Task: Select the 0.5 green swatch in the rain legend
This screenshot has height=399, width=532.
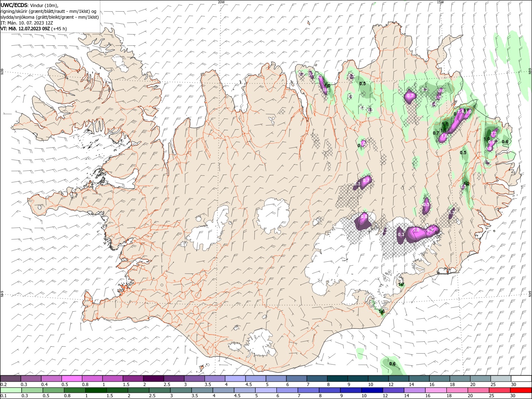Action: [54, 390]
